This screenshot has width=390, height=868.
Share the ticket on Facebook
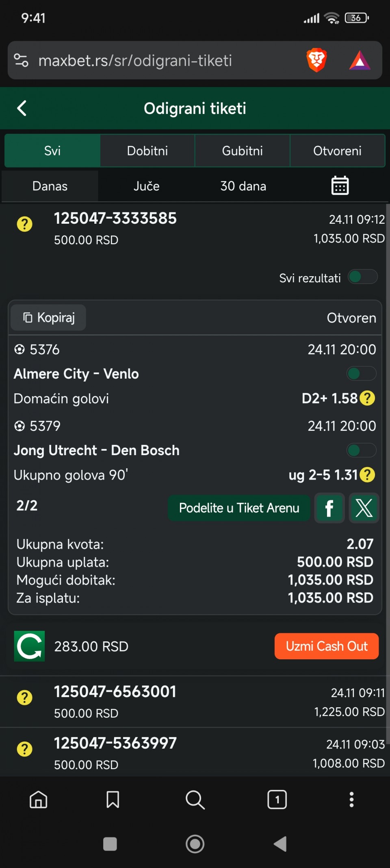point(329,508)
